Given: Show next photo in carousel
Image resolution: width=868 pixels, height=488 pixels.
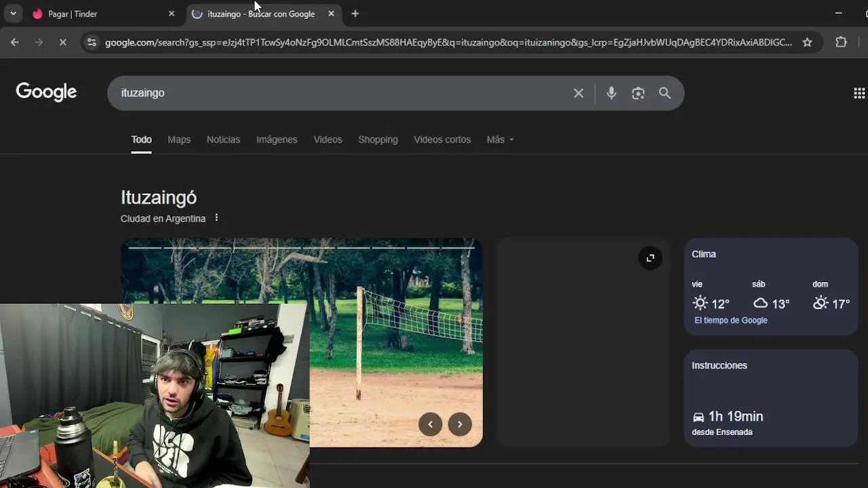Looking at the screenshot, I should [460, 424].
